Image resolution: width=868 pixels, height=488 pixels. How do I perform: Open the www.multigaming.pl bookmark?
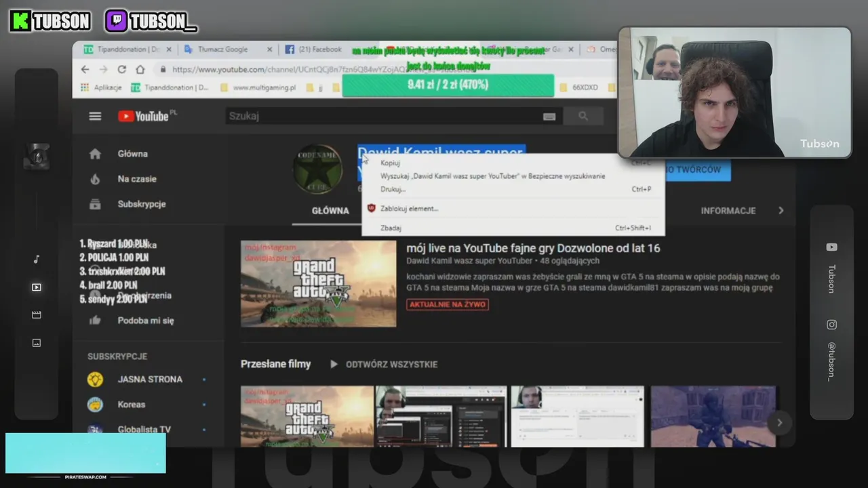258,87
